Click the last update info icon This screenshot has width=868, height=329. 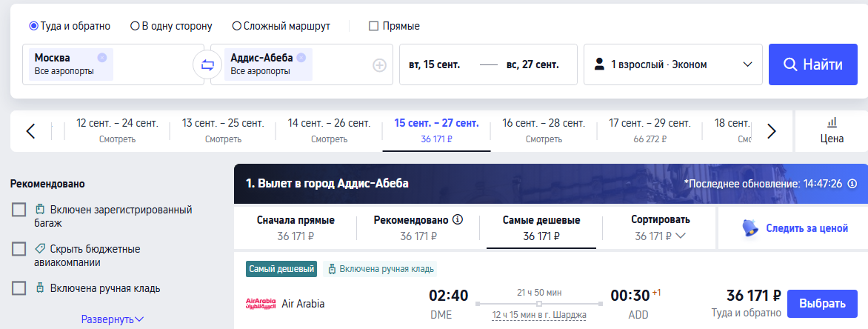click(852, 184)
